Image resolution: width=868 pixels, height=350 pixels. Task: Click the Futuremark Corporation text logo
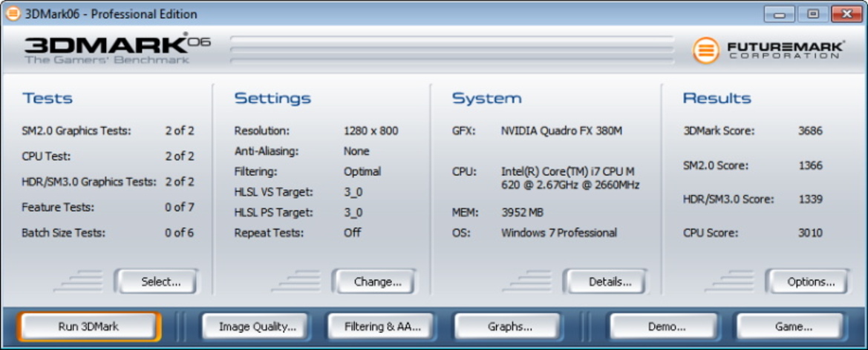(786, 50)
